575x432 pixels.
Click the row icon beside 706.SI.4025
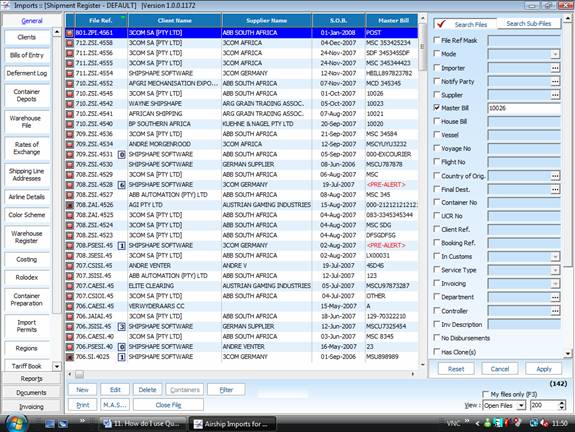coord(70,357)
